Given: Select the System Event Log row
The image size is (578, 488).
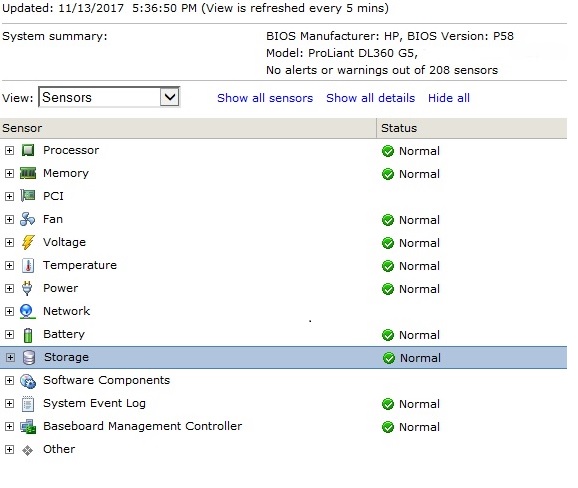Looking at the screenshot, I should coord(283,404).
